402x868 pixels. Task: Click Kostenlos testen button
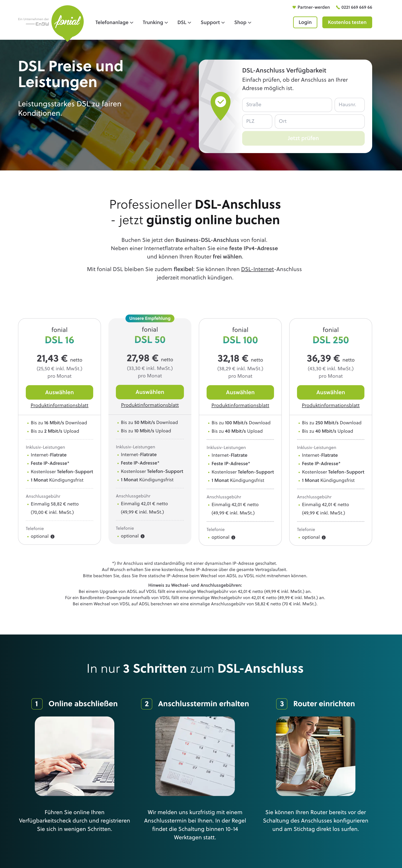coord(347,22)
